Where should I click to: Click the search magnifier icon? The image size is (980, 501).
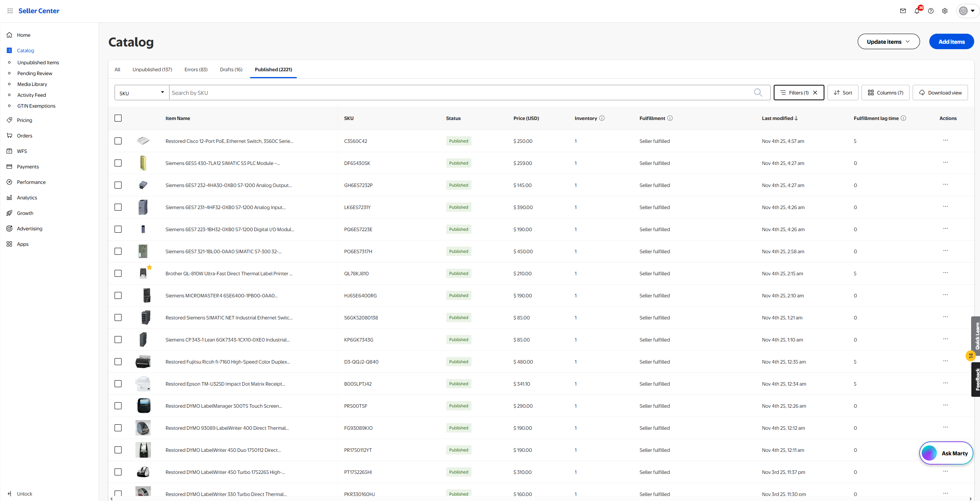pos(758,93)
